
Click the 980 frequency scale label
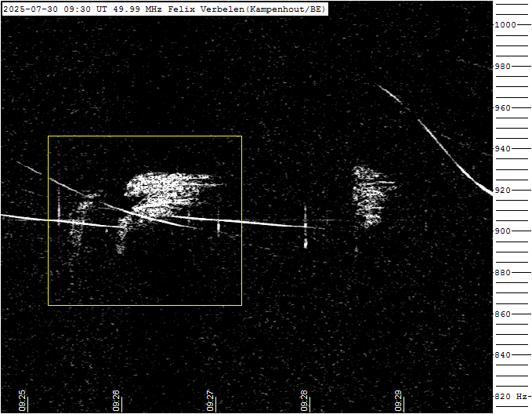(x=503, y=66)
